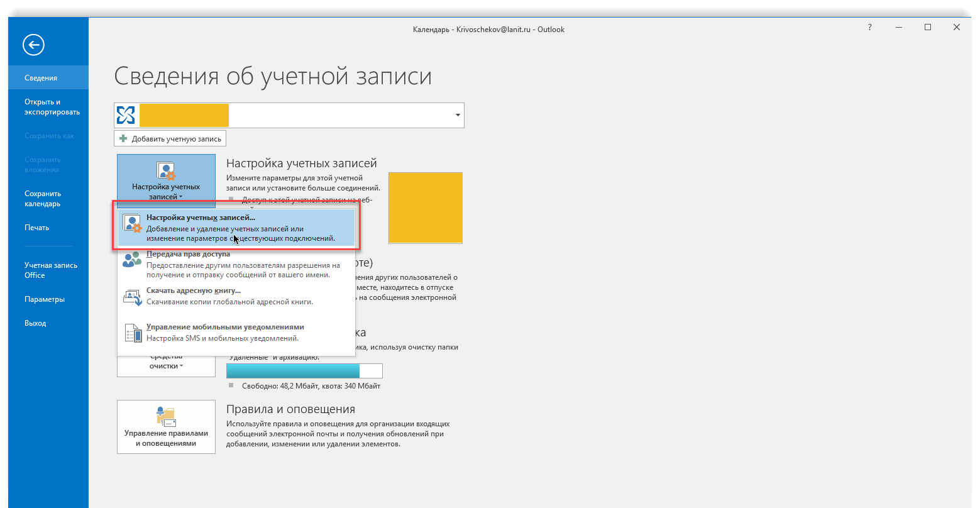Click the mailbox quota progress bar
Viewport: 980px width, 508px height.
304,371
